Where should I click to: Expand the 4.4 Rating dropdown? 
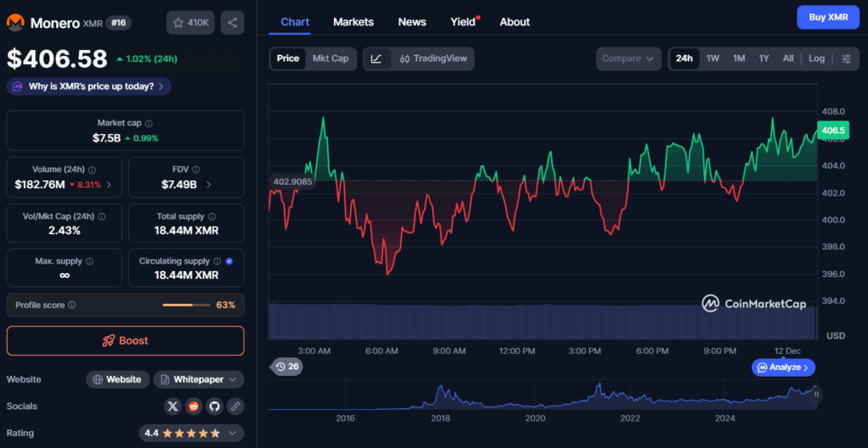[192, 433]
